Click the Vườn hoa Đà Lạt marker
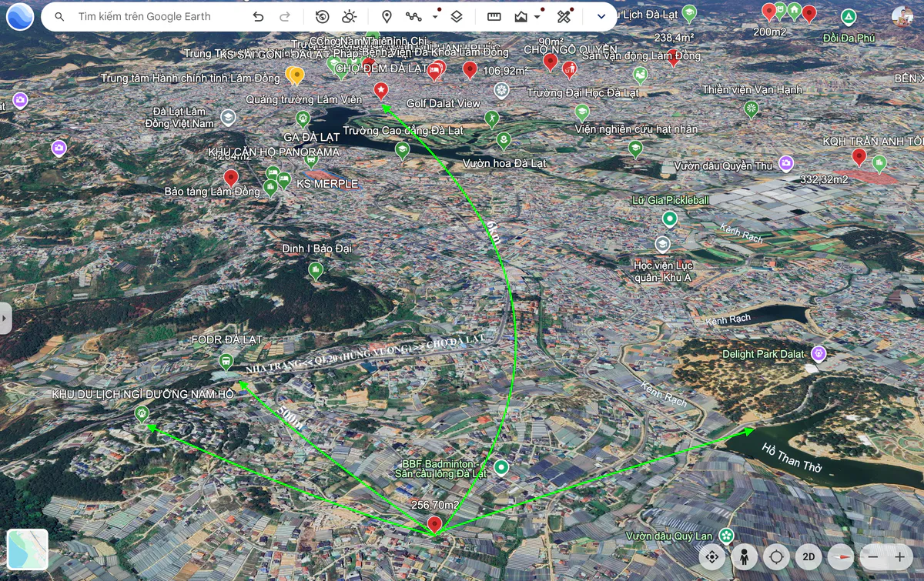Viewport: 924px width, 581px height. tap(504, 141)
